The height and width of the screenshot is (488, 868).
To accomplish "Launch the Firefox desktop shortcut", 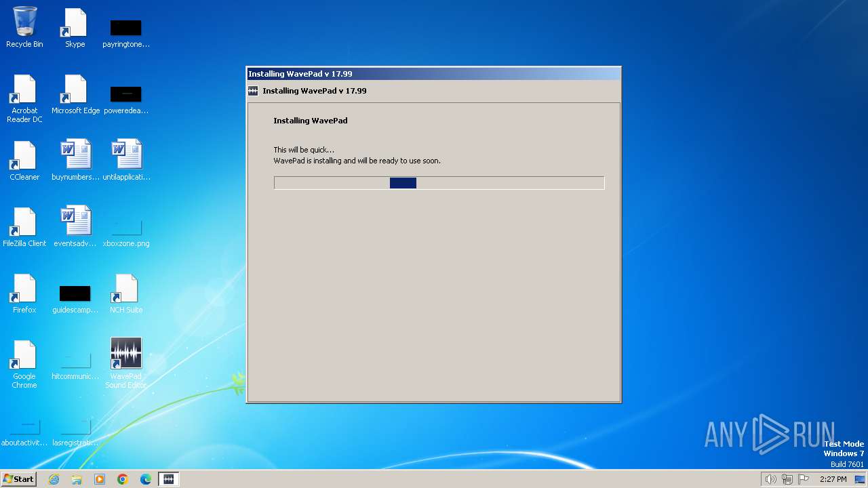I will point(24,293).
